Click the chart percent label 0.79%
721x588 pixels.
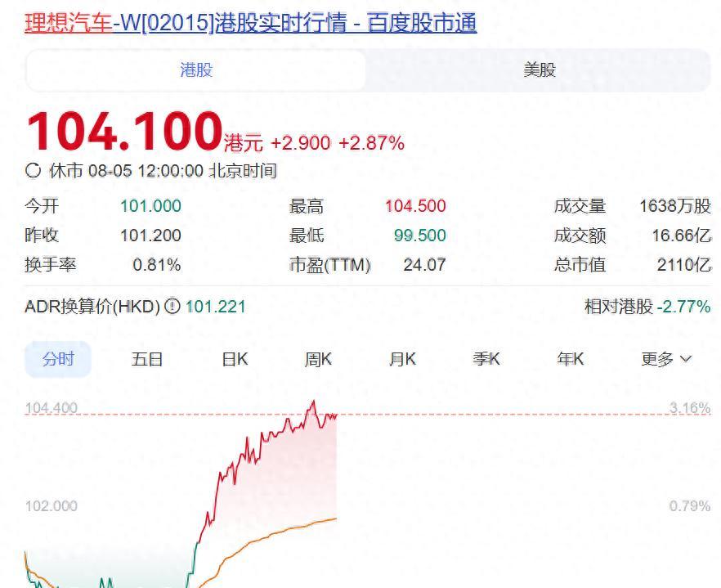[x=690, y=506]
